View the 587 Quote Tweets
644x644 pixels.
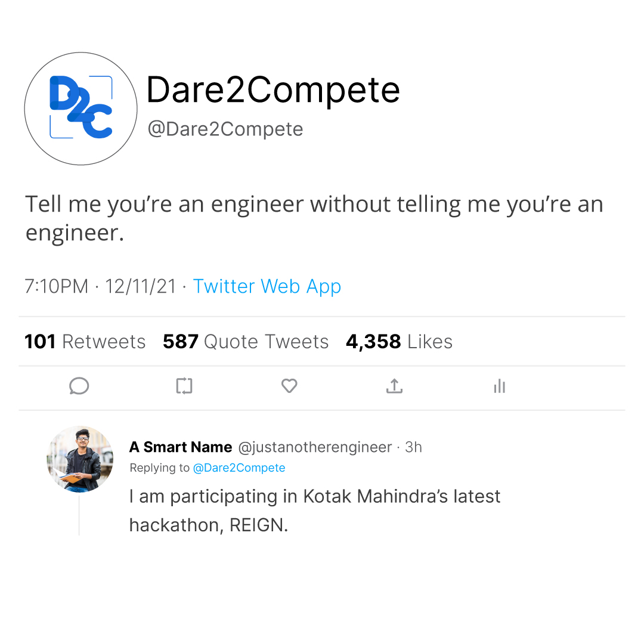(246, 342)
